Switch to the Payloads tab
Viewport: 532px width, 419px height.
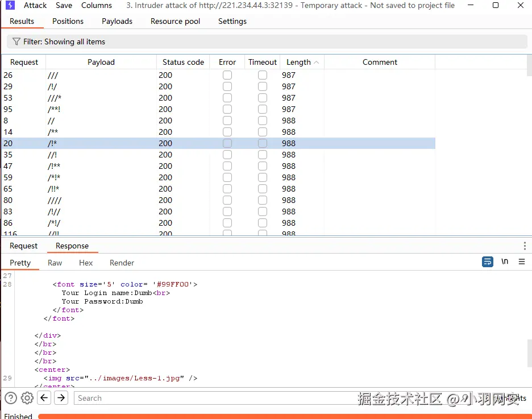(117, 21)
